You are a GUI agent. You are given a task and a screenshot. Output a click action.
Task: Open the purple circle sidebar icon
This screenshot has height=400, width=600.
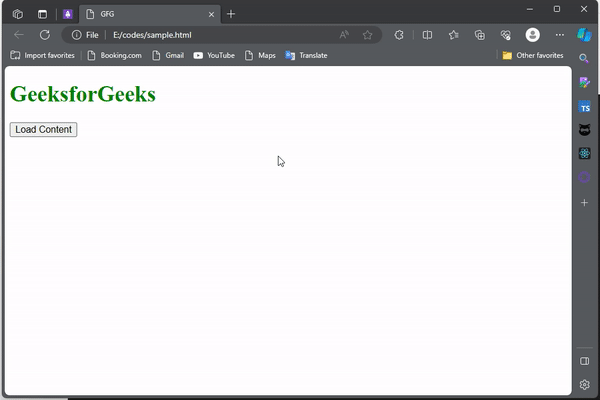point(584,177)
